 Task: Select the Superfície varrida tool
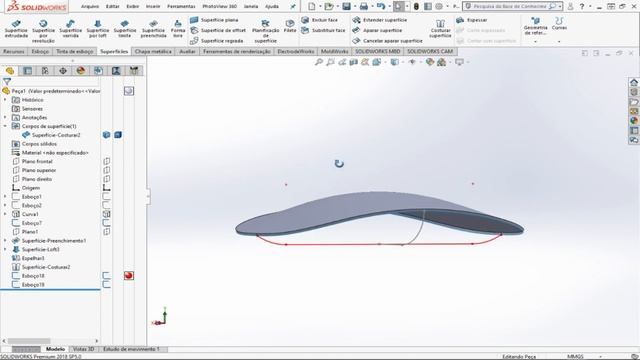tap(71, 29)
